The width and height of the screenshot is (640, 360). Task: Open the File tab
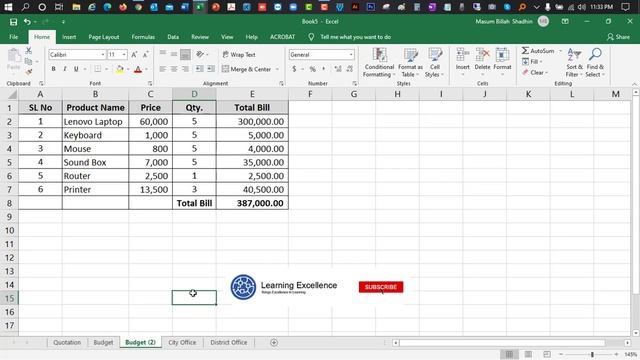coord(13,37)
